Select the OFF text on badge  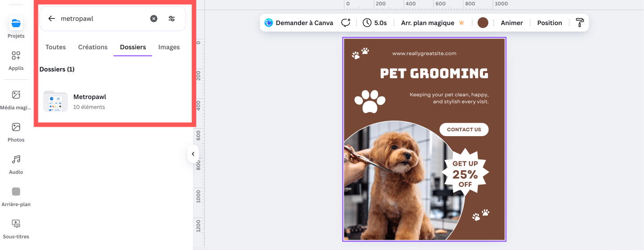click(465, 185)
